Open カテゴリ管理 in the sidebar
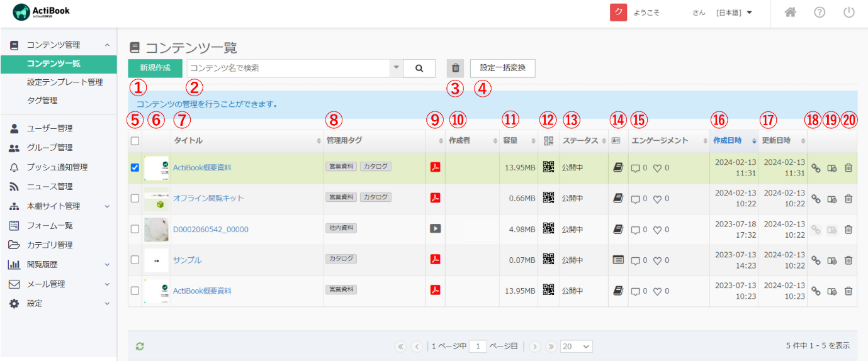 [x=49, y=245]
